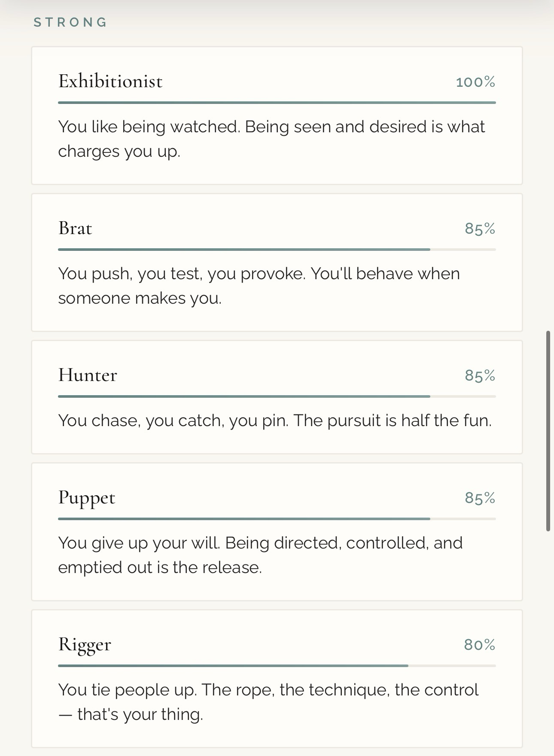Screen dimensions: 554x756
Task: Click the Brat progress bar
Action: [x=277, y=250]
